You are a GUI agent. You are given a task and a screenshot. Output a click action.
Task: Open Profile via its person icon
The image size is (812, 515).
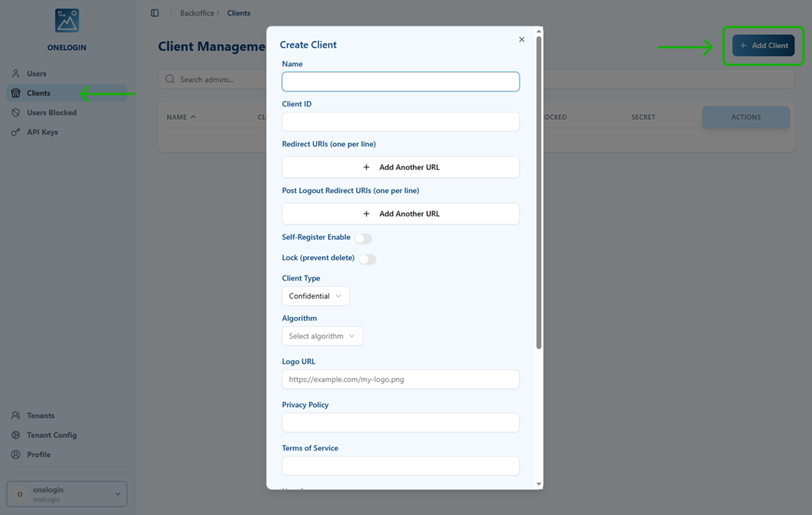(16, 454)
